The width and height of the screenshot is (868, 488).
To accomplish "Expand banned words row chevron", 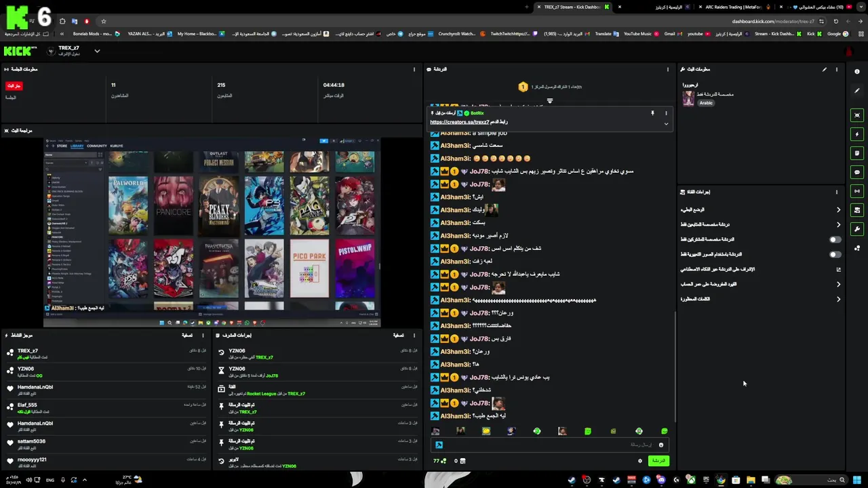I will pyautogui.click(x=839, y=299).
